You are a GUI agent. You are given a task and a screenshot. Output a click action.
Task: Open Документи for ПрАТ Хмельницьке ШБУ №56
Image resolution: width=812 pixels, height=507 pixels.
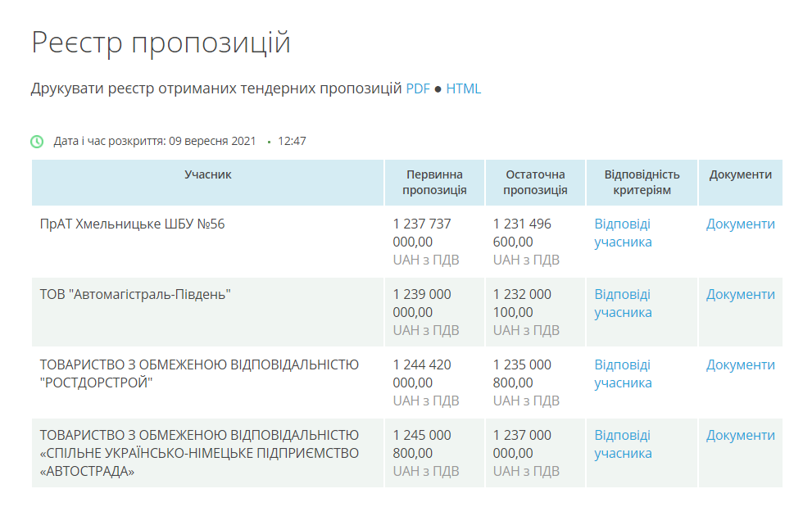(x=741, y=224)
